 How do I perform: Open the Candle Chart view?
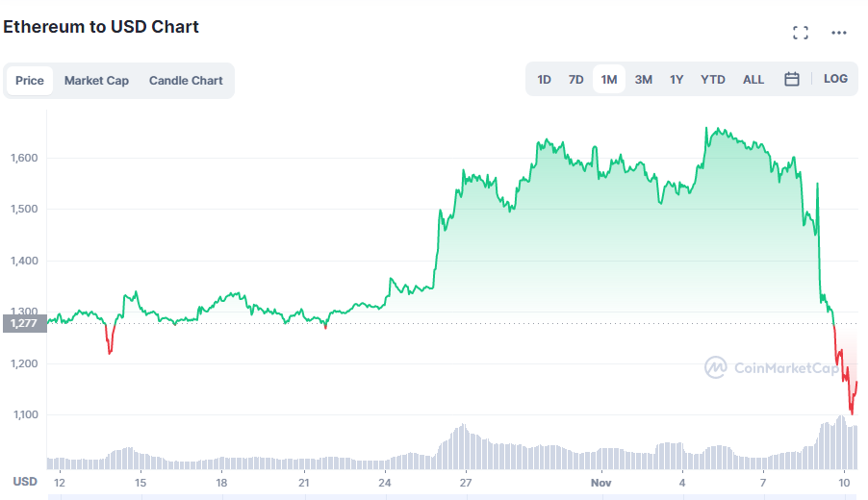186,81
